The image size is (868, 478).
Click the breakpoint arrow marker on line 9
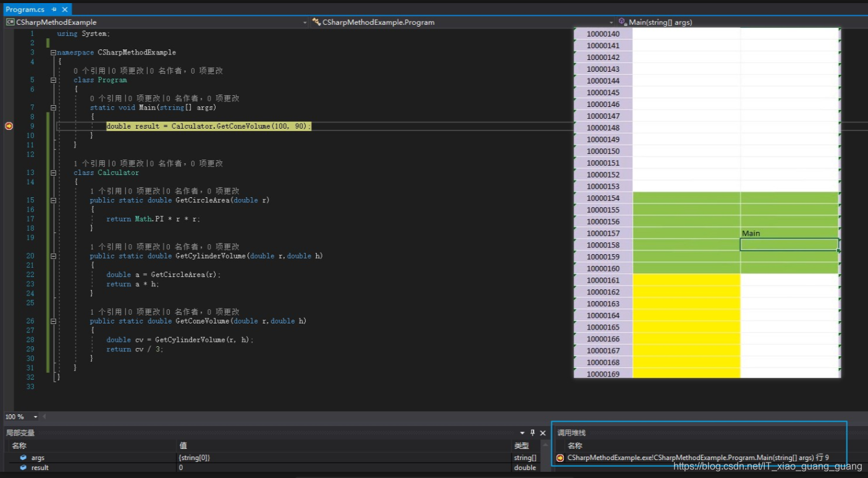pos(9,126)
